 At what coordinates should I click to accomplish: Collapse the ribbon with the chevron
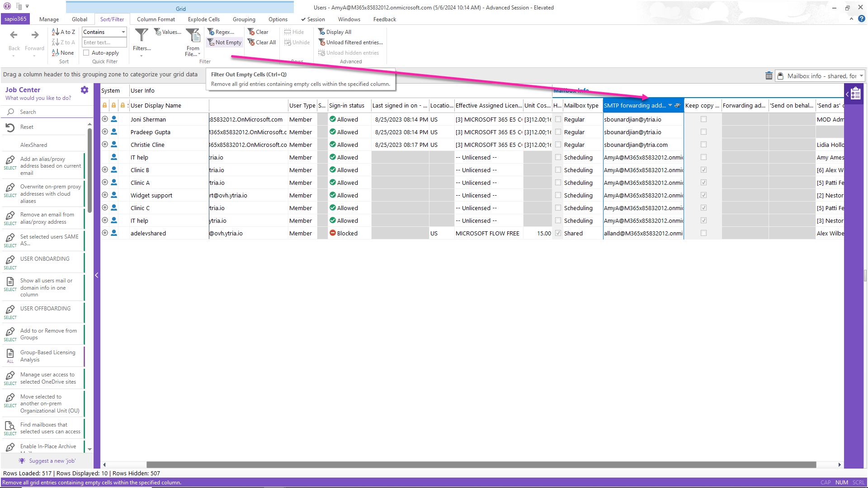pos(851,19)
